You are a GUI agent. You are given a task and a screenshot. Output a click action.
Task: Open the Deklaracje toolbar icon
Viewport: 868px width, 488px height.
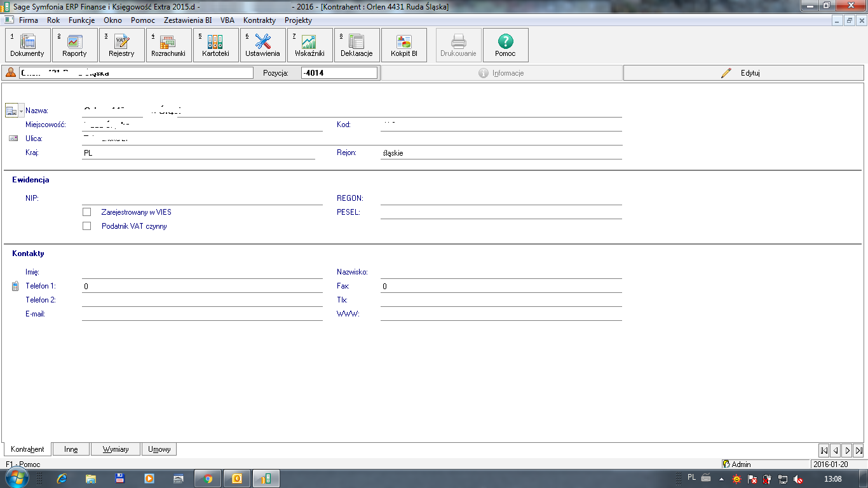pos(356,45)
